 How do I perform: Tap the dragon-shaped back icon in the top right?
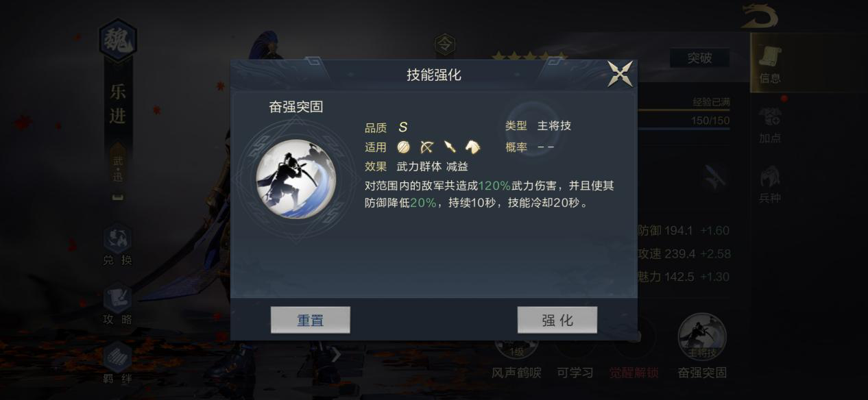(760, 15)
